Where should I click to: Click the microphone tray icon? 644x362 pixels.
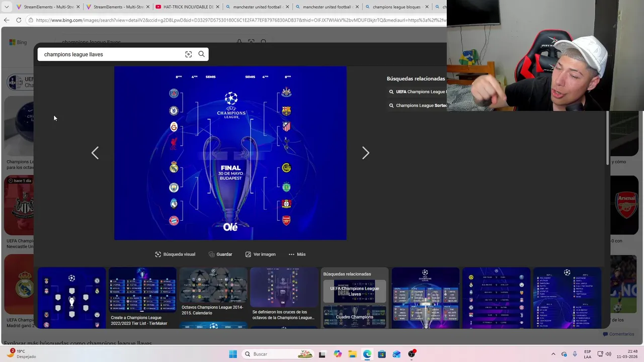[x=575, y=354]
